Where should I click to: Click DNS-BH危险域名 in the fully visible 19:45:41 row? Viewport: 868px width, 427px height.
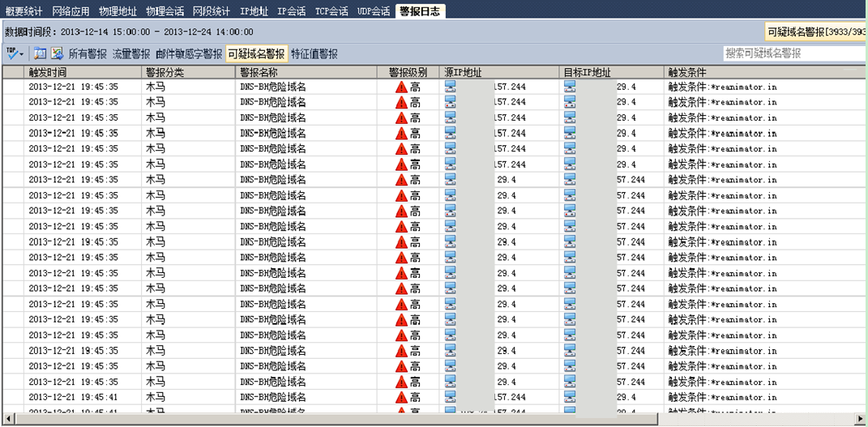click(273, 396)
